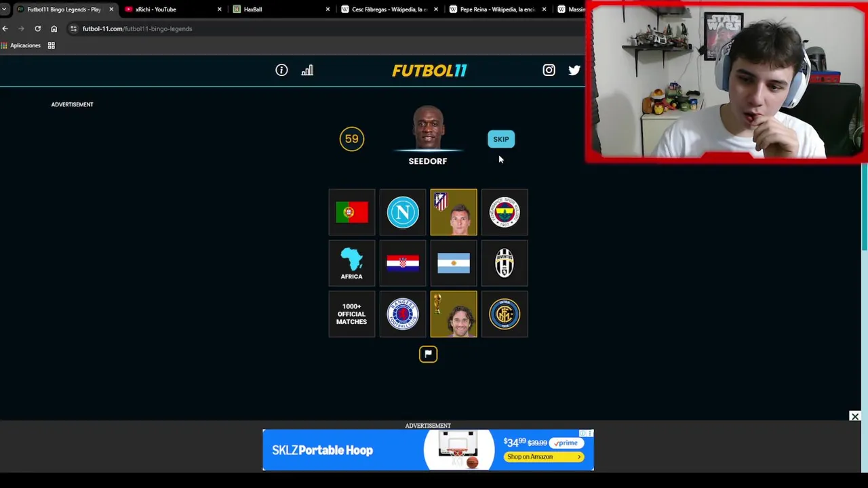Select the Napoli crest tile
This screenshot has width=868, height=488.
(x=403, y=212)
